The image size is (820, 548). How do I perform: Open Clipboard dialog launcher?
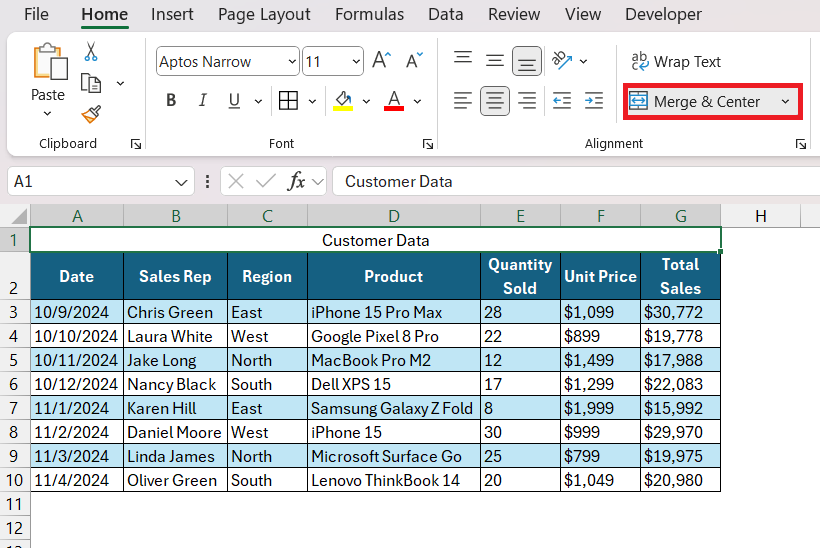coord(136,144)
